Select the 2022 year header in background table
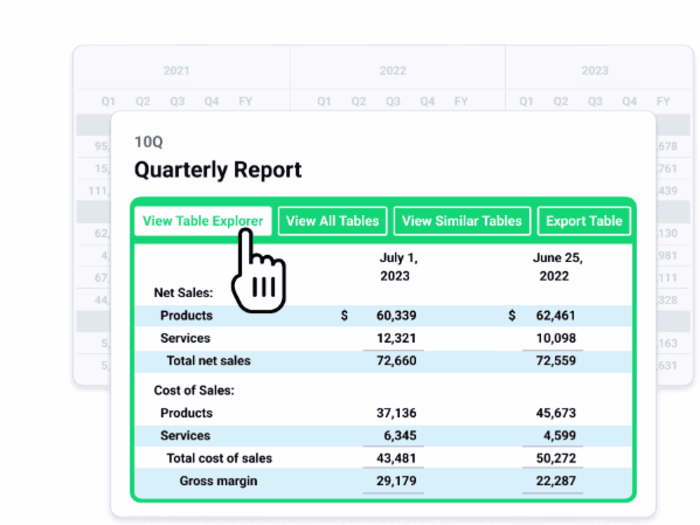The width and height of the screenshot is (700, 525). pos(393,71)
